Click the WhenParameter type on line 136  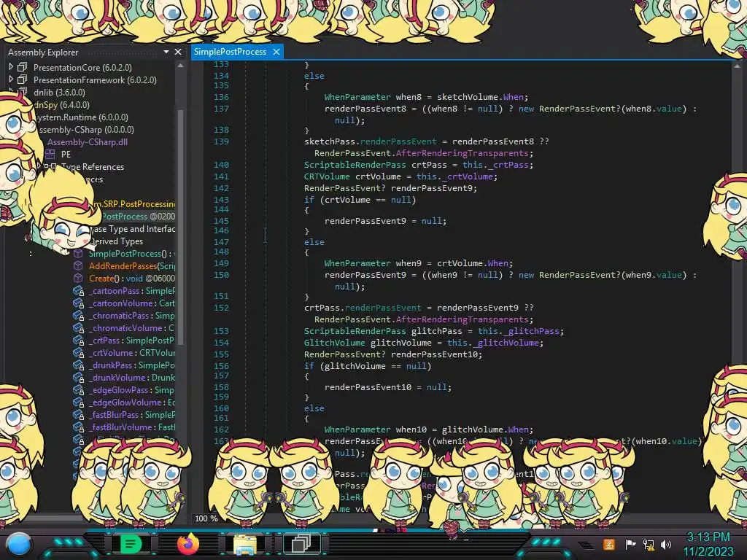point(357,97)
